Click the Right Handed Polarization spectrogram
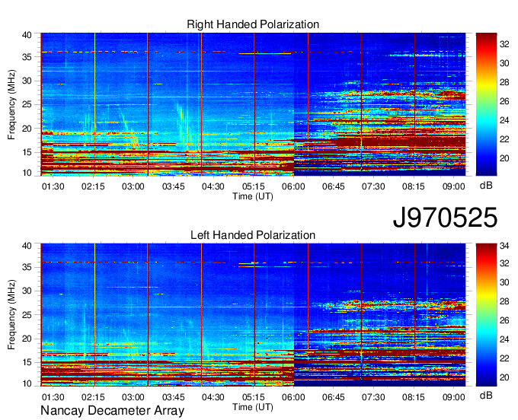 pyautogui.click(x=253, y=104)
